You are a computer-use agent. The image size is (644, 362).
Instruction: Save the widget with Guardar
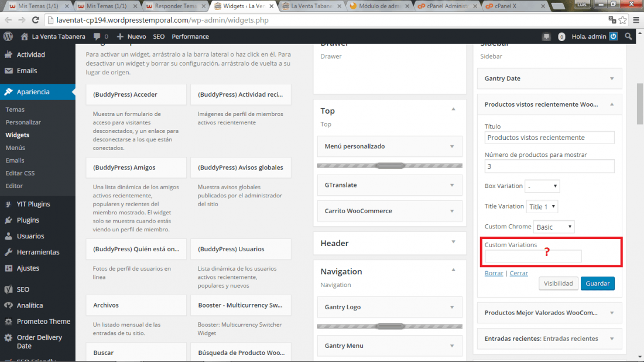point(598,284)
